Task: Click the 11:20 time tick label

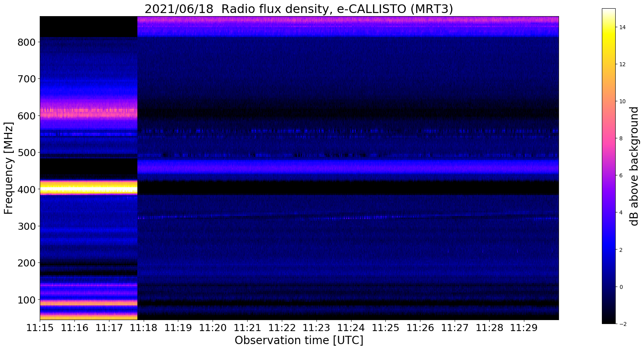Action: [213, 328]
